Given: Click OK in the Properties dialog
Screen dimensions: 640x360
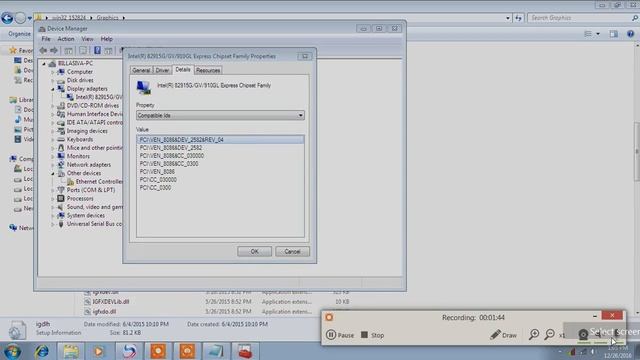Looking at the screenshot, I should pyautogui.click(x=254, y=251).
